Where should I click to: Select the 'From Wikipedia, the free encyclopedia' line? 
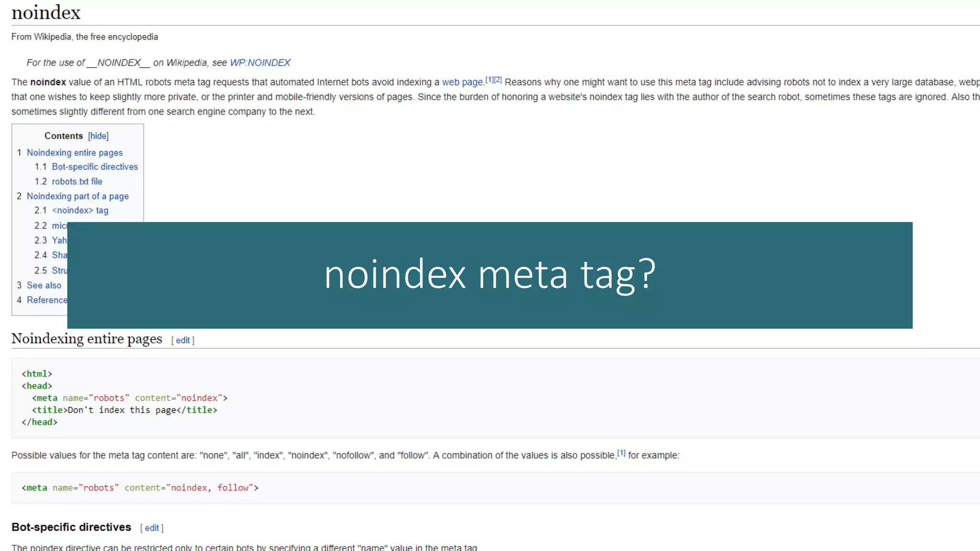(x=85, y=37)
